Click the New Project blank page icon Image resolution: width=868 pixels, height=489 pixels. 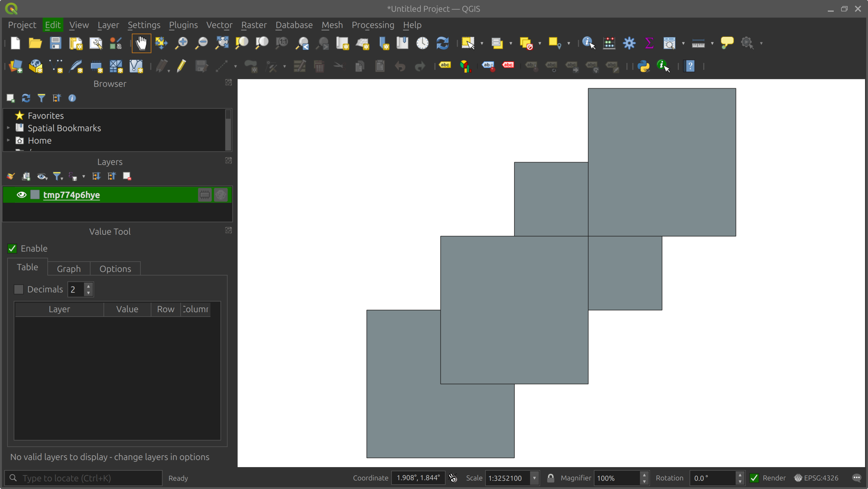point(15,43)
